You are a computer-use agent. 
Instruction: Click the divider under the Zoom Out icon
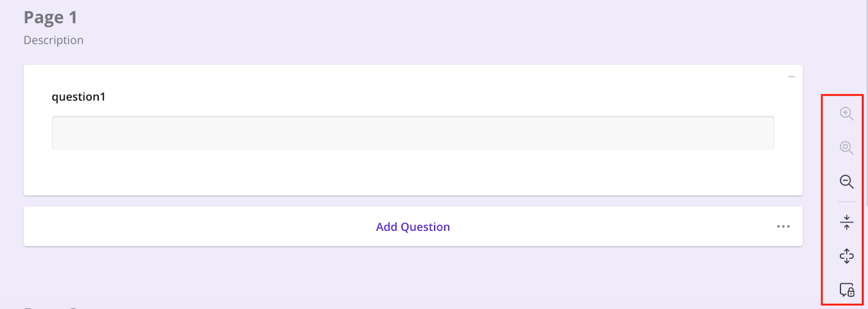click(846, 202)
